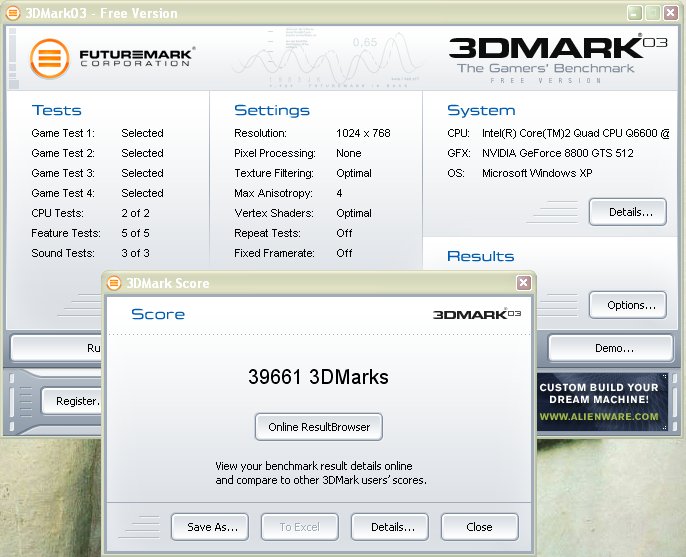Click the System section heading

tap(481, 110)
